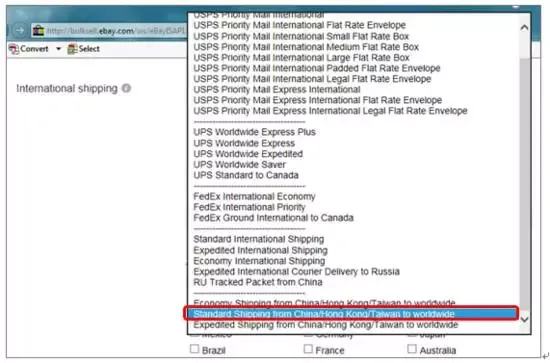The image size is (550, 363).
Task: Tick the Australia checkbox
Action: click(412, 349)
